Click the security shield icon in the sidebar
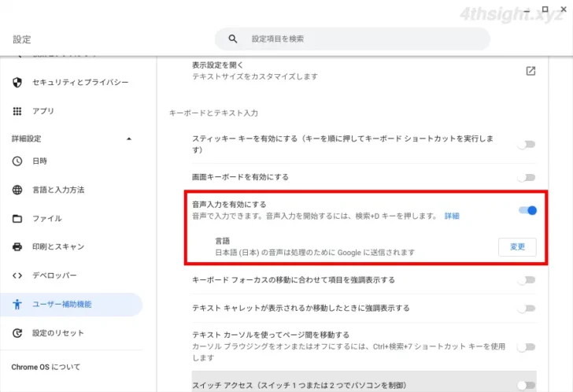 (17, 83)
